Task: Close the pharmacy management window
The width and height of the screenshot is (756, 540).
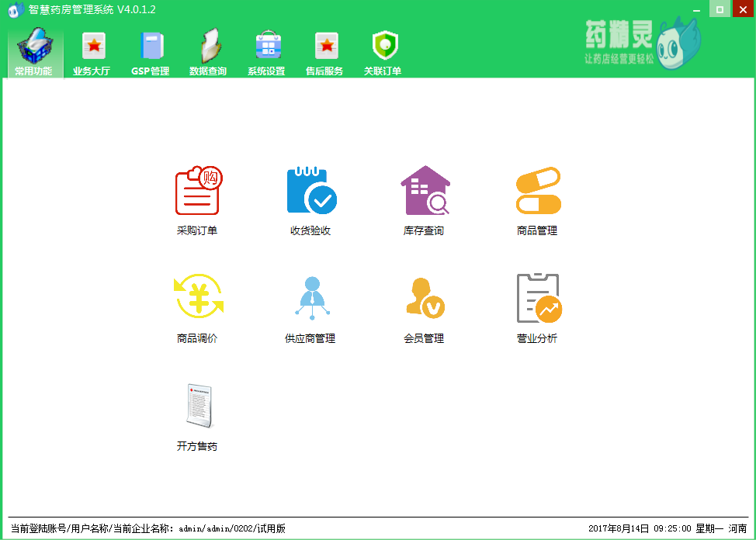Action: point(743,9)
